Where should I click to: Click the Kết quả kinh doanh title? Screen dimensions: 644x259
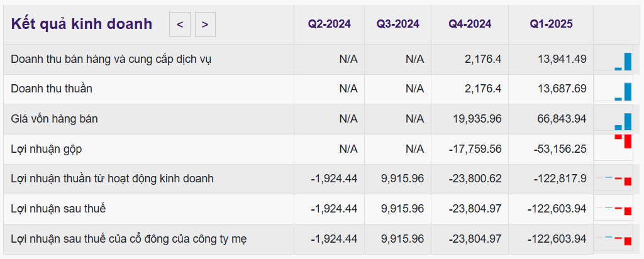coord(82,24)
